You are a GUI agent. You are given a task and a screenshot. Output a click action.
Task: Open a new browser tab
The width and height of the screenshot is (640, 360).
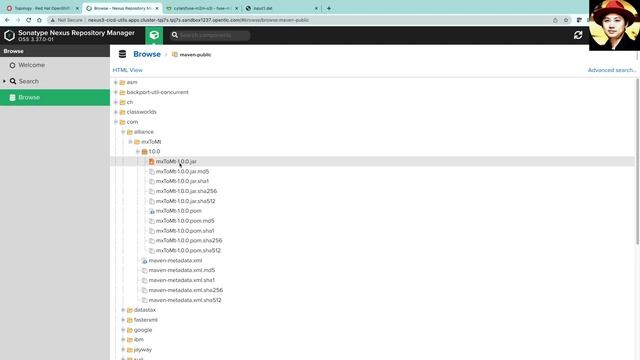(x=329, y=8)
